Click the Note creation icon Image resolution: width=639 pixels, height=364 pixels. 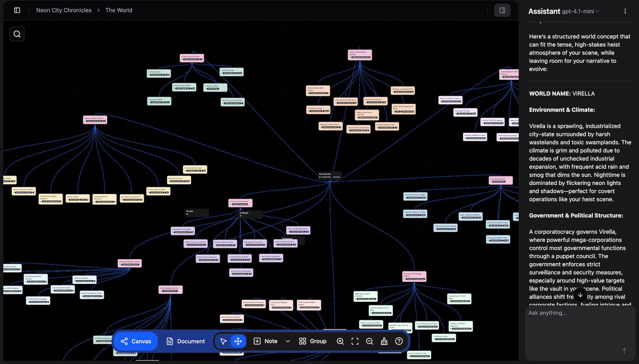click(258, 341)
